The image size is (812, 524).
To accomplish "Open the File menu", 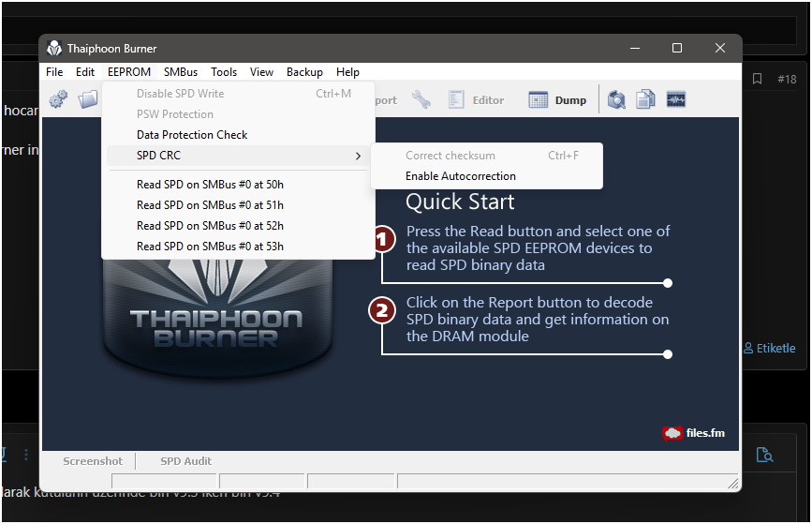I will click(54, 72).
